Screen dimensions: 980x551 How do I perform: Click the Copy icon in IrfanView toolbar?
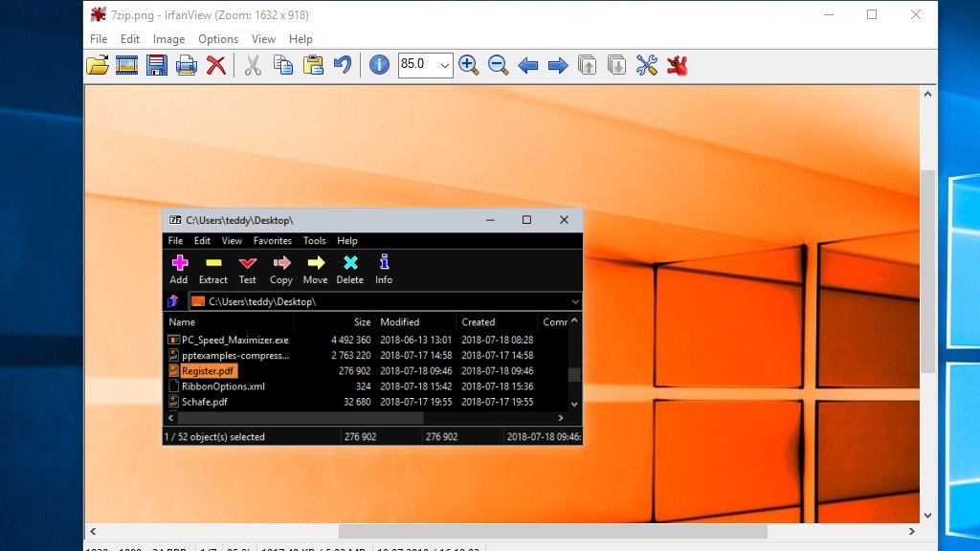(283, 65)
